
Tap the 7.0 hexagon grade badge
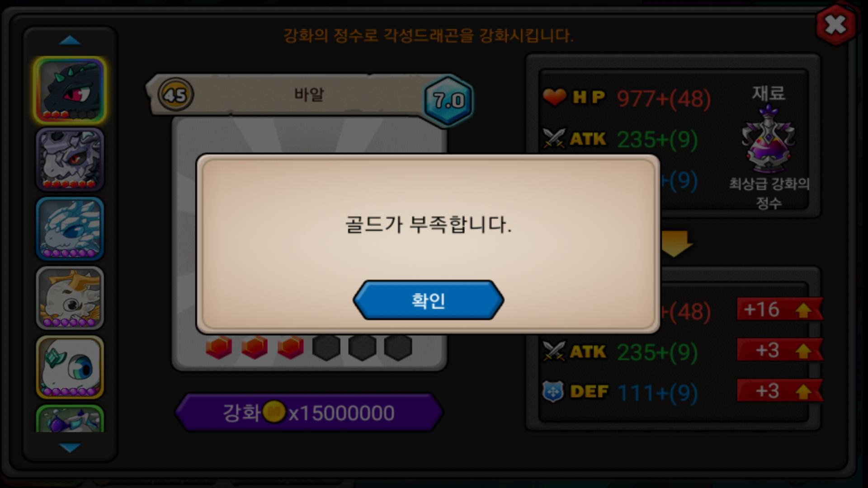(448, 100)
